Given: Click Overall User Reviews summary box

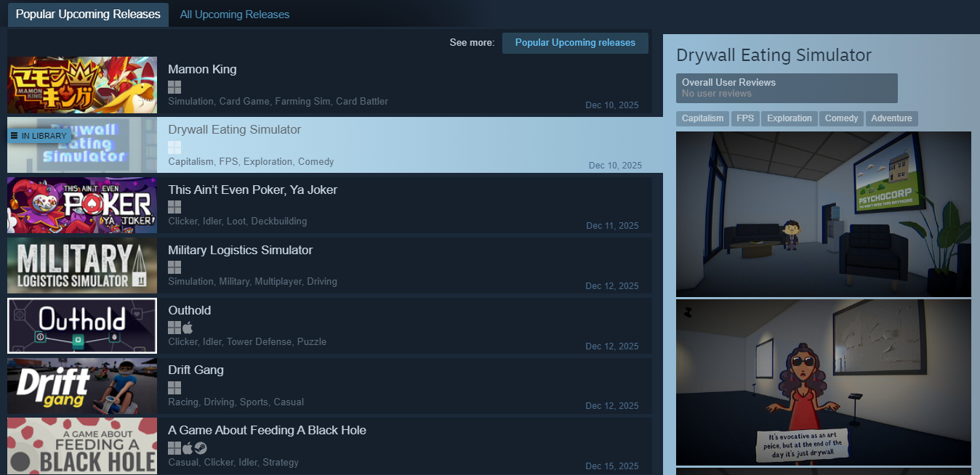Looking at the screenshot, I should (x=786, y=88).
